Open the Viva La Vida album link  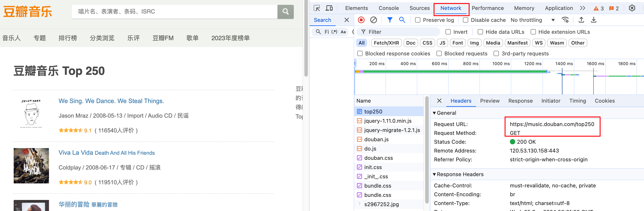pos(76,153)
